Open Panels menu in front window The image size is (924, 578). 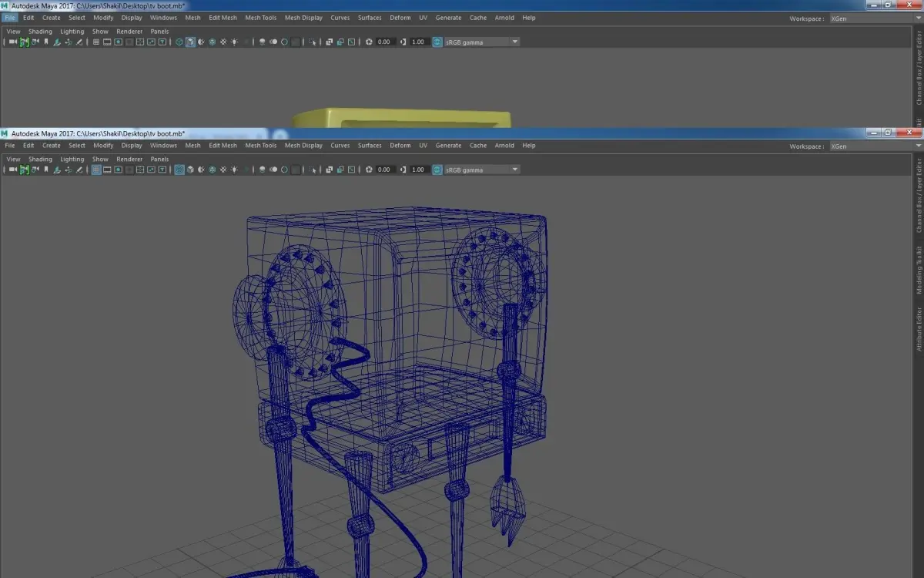click(x=159, y=160)
